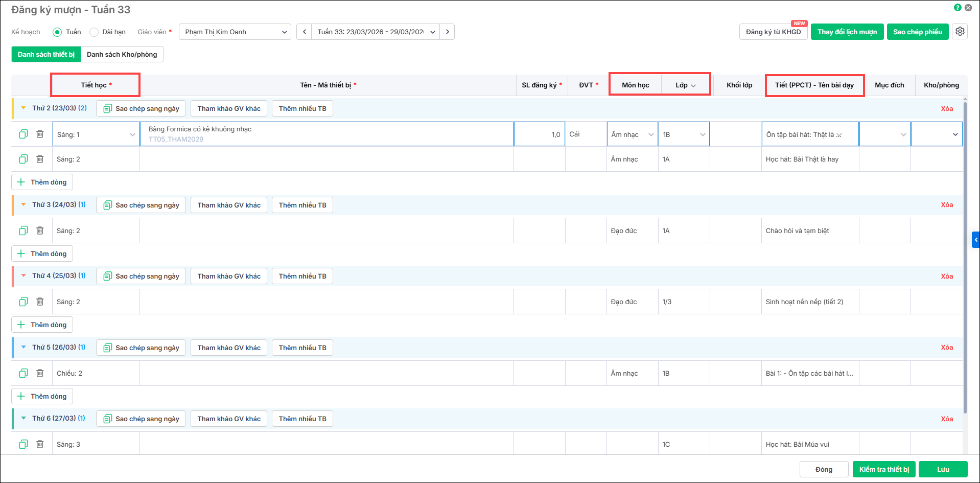Click Thêm nhiều TB for Thứ 4
Viewport: 980px width, 483px height.
click(x=302, y=276)
